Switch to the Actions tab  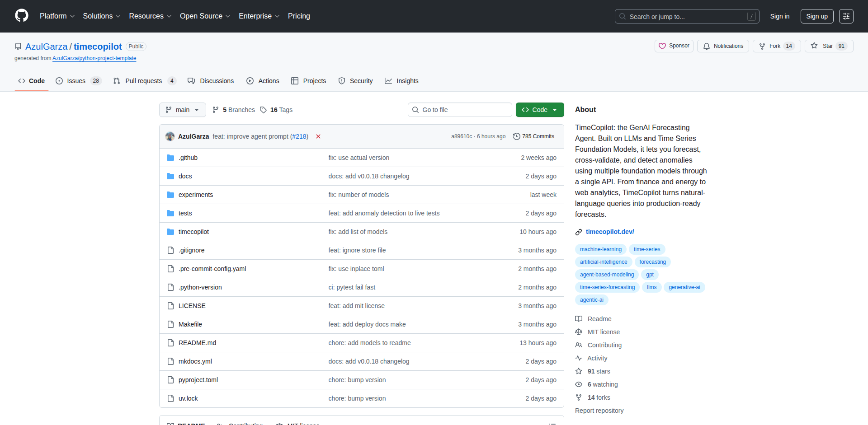(x=263, y=81)
